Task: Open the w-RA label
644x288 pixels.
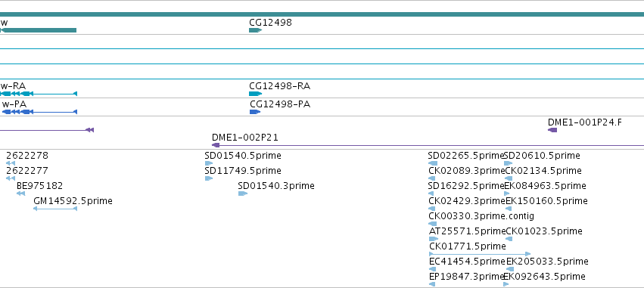Action: point(13,86)
